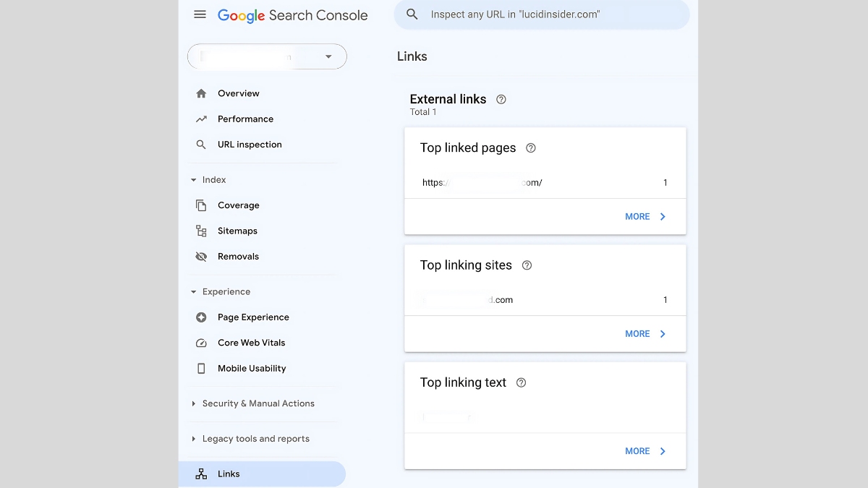
Task: Click help icon beside Top linking text
Action: (x=521, y=382)
